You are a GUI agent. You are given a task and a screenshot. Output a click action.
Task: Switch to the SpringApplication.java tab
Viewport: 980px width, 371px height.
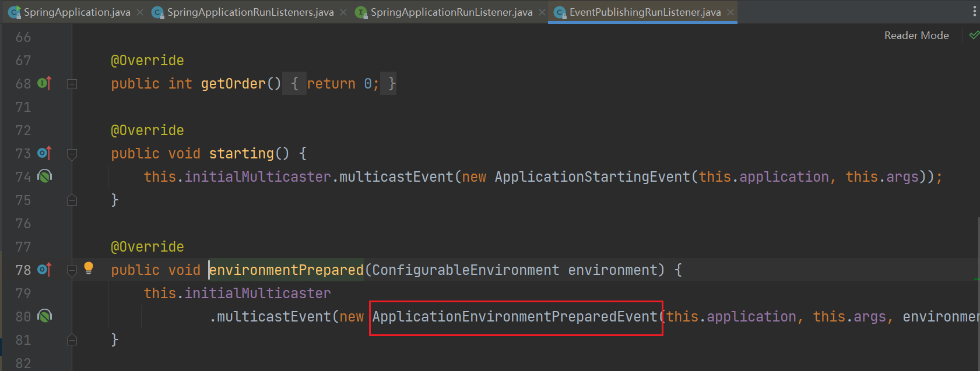point(76,12)
